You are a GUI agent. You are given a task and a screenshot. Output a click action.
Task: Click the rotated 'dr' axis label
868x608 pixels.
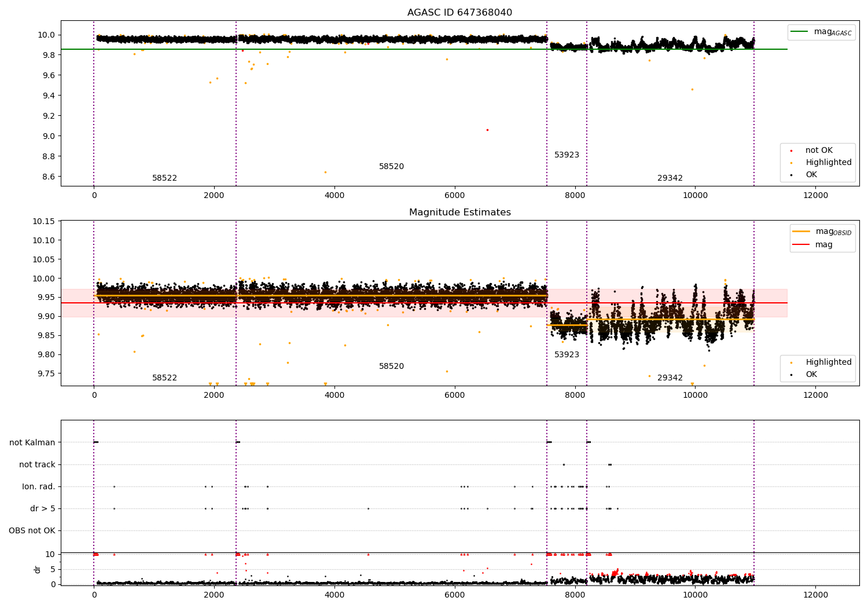coord(38,569)
